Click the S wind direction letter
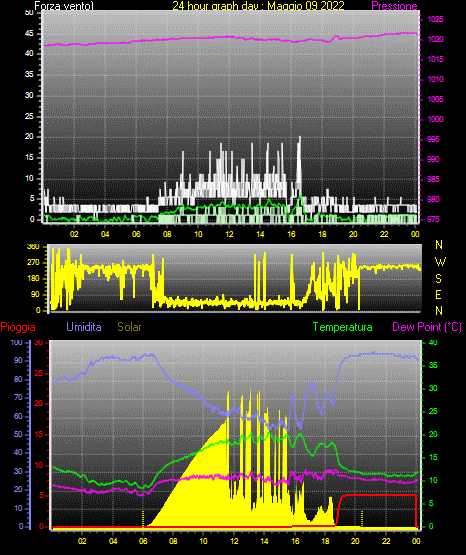This screenshot has height=555, width=466. point(438,279)
